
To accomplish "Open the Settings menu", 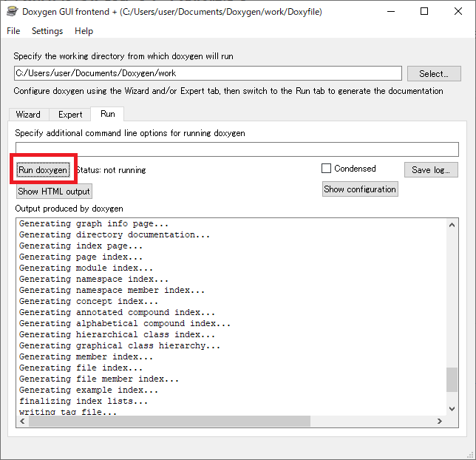I will click(47, 31).
